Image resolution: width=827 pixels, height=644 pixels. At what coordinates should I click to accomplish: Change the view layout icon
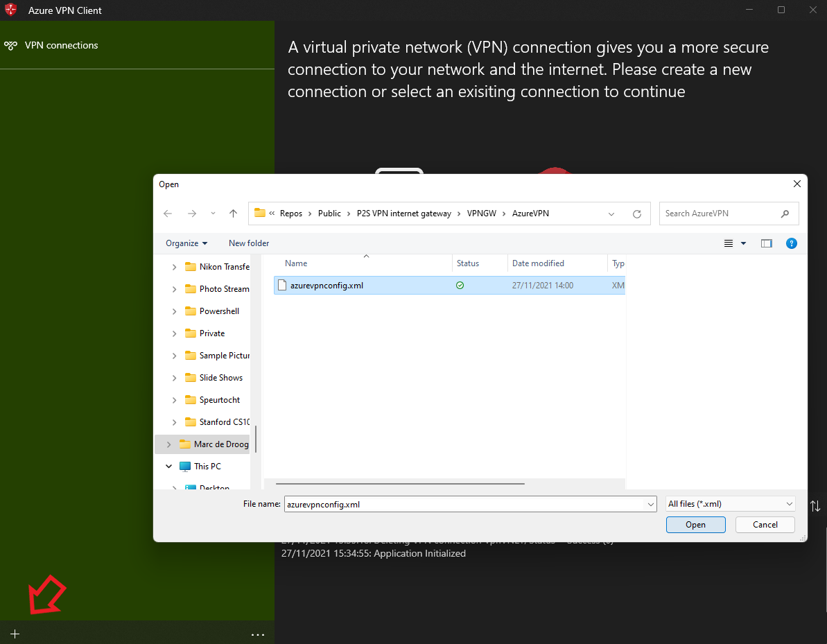coord(729,243)
